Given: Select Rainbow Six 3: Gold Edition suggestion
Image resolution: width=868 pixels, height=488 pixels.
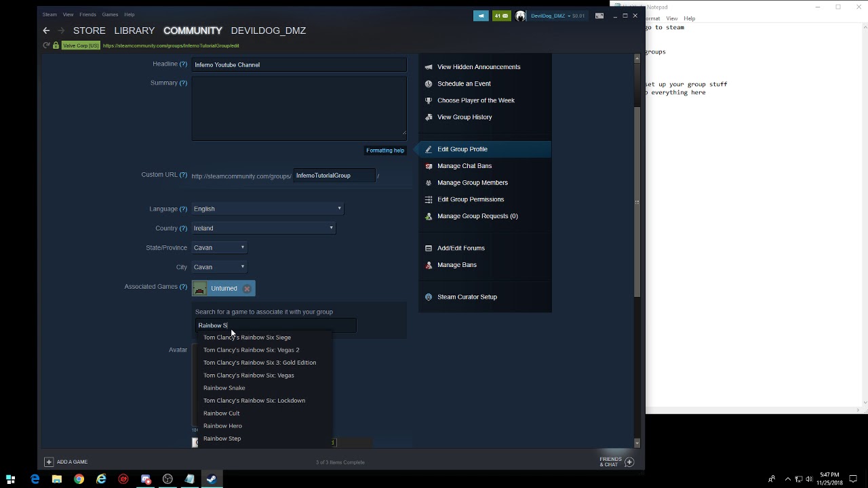Looking at the screenshot, I should point(260,363).
